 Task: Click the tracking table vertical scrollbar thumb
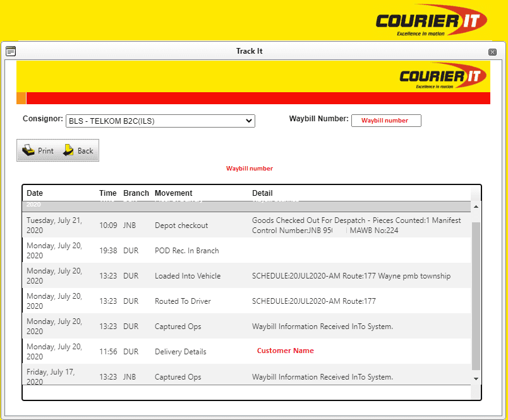point(476,296)
